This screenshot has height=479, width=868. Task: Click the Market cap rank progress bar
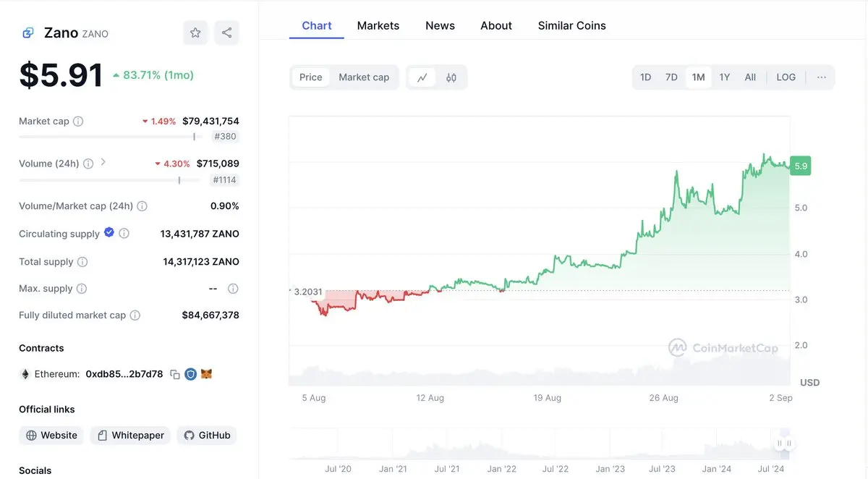tap(111, 137)
